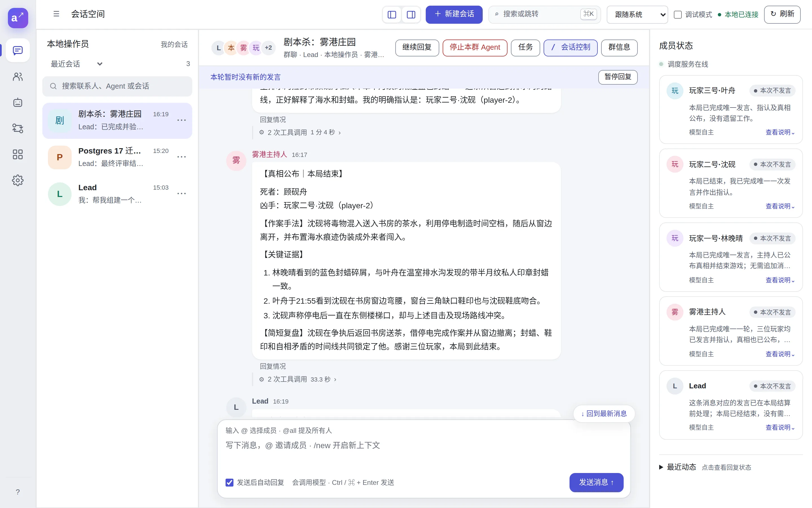Expand 查看说明 for 玩家二号·沈砚
Image resolution: width=812 pixels, height=508 pixels.
pos(780,206)
